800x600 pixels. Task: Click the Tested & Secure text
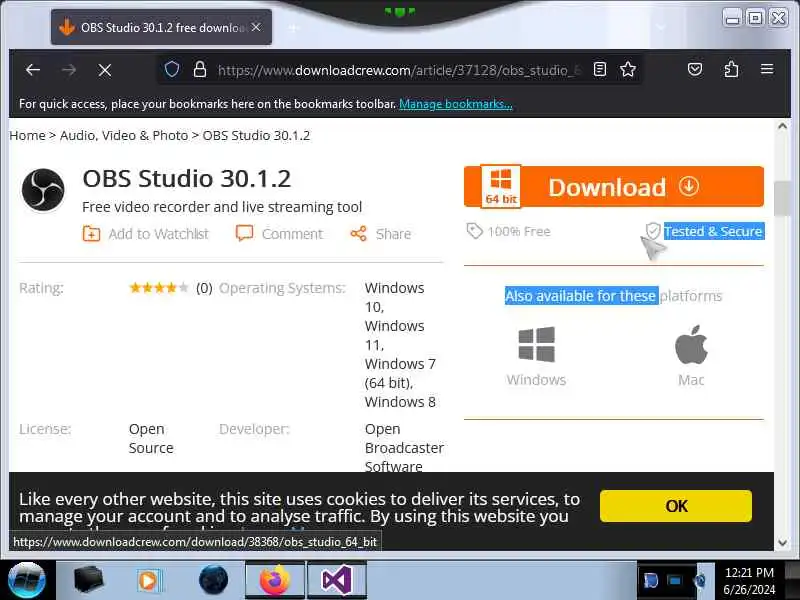click(x=713, y=232)
